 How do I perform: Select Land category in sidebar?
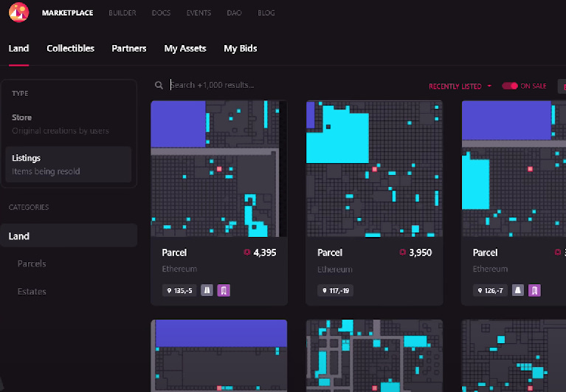coord(69,235)
